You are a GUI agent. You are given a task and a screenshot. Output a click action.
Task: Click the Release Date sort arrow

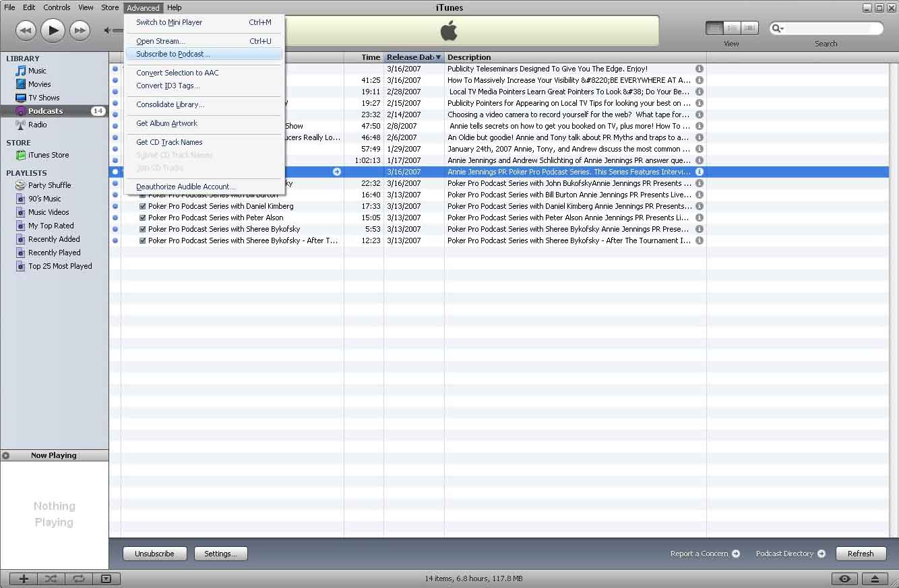pyautogui.click(x=439, y=57)
